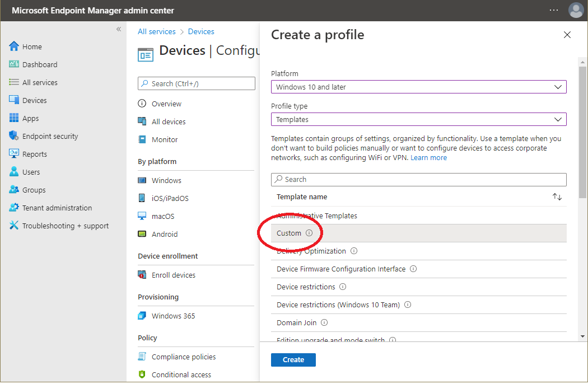Select the Delivery Optimization template
Viewport: 588px width, 384px height.
coord(418,251)
